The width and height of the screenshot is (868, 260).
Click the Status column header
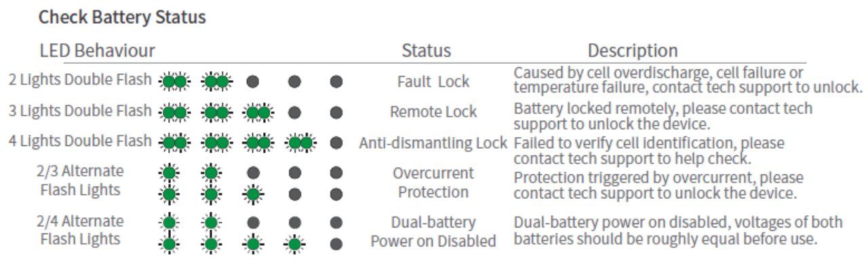(427, 51)
